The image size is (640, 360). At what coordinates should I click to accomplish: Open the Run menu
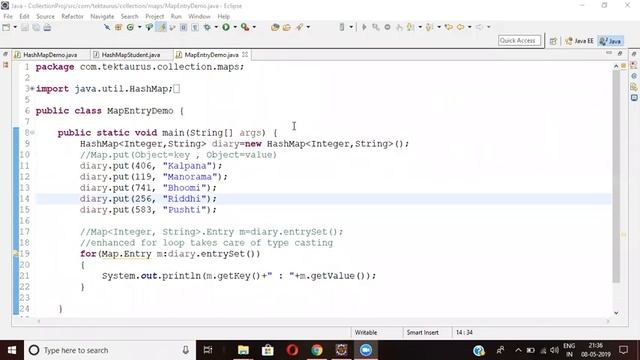[176, 16]
